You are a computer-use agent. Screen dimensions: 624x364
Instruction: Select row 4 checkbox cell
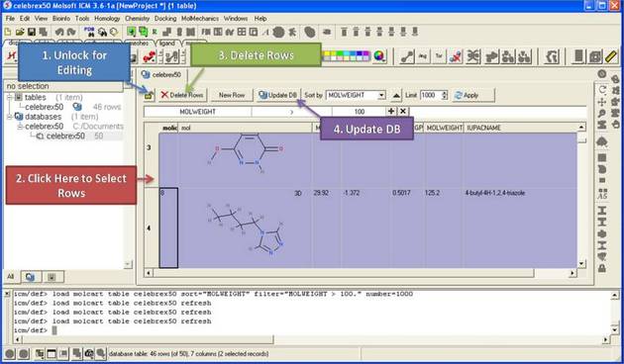pyautogui.click(x=168, y=228)
